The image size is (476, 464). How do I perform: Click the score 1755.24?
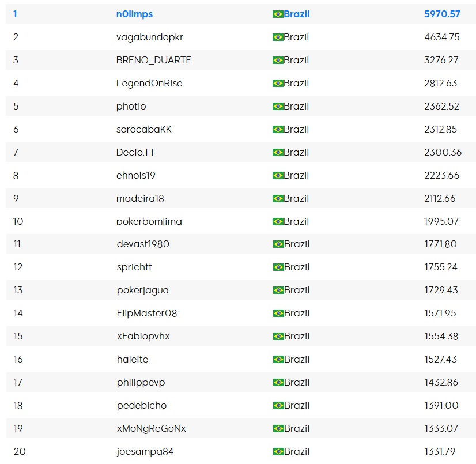441,267
